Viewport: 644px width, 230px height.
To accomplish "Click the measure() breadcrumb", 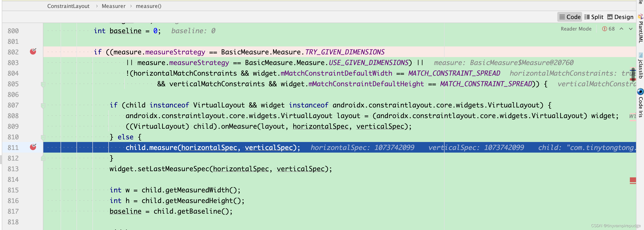I will (x=148, y=6).
